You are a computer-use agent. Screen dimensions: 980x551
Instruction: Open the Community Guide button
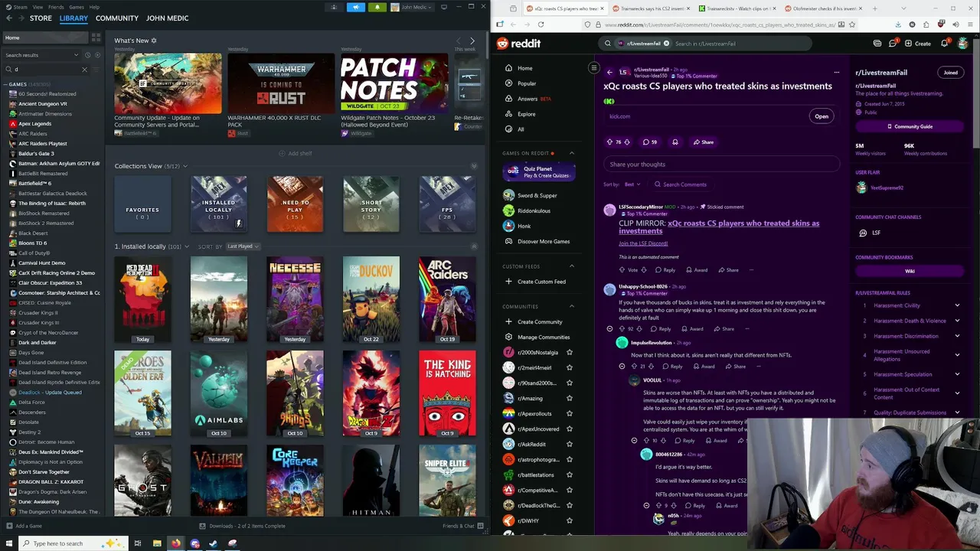910,126
